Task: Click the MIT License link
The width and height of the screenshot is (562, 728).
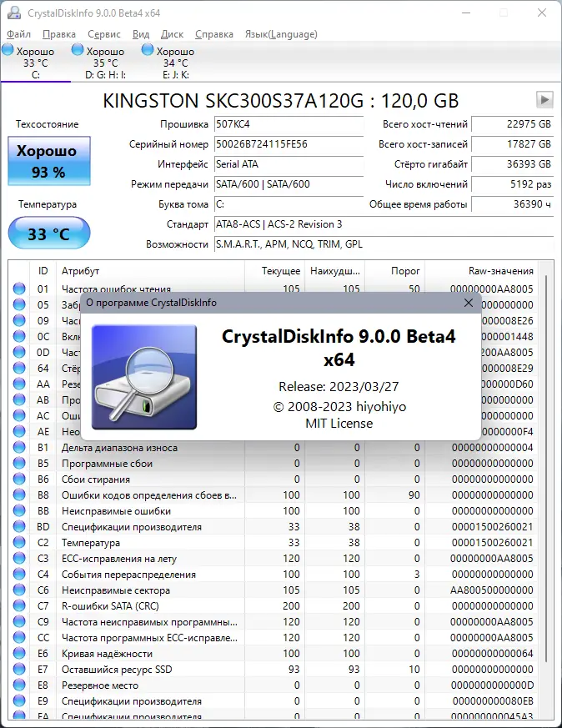Action: pos(339,424)
